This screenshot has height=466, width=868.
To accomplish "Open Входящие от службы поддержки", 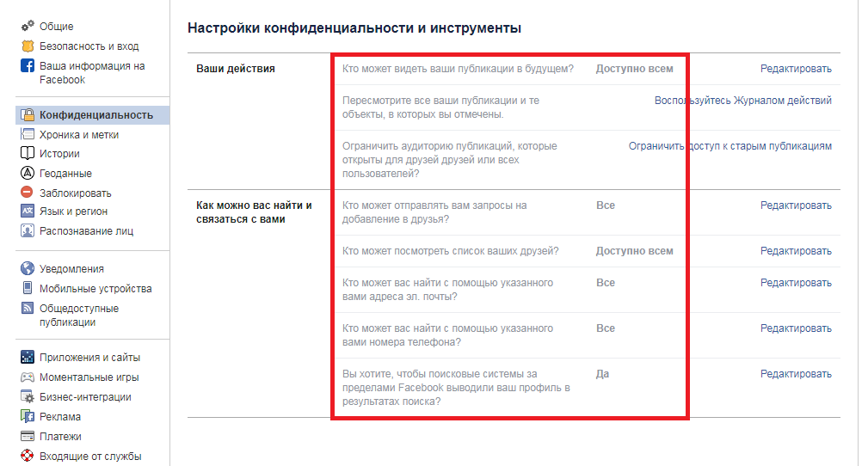I will tap(90, 456).
